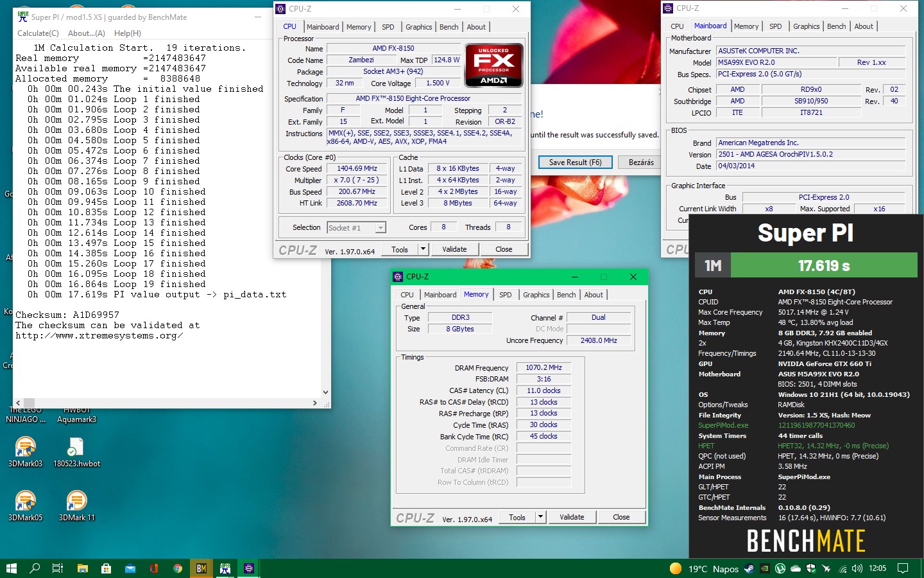
Task: Click the 17.619 s result in BenchMate
Action: click(824, 265)
